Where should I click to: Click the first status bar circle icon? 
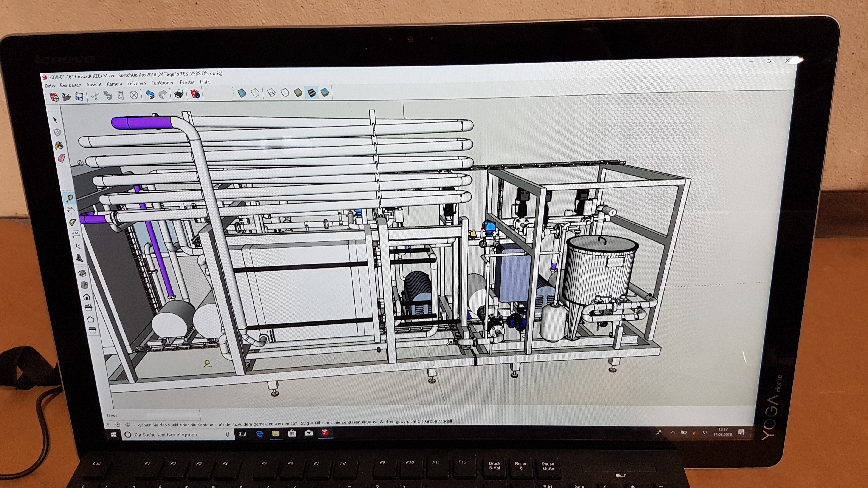(x=108, y=425)
